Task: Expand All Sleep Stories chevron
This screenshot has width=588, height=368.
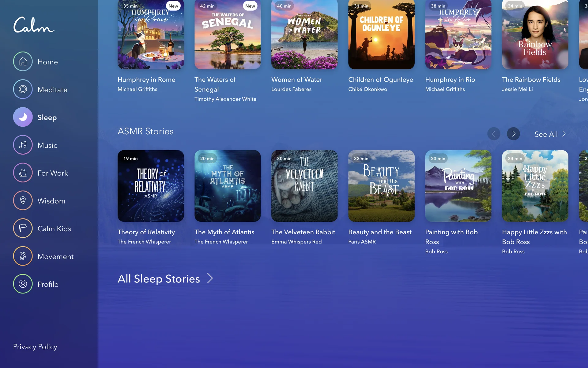Action: click(210, 278)
